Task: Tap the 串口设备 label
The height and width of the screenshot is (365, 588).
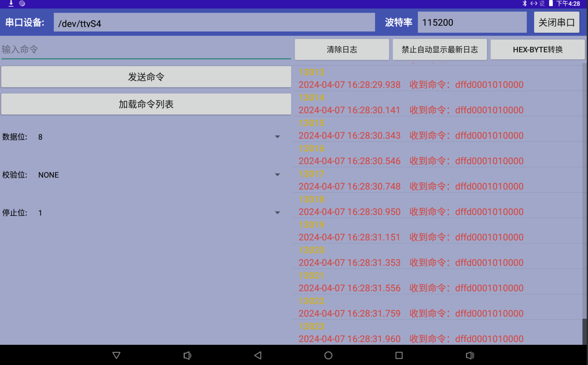Action: click(x=25, y=22)
